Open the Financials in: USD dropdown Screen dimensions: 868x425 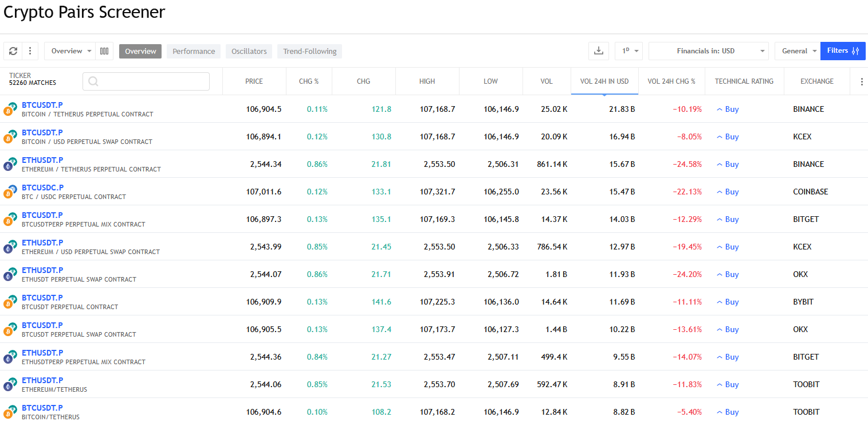point(709,51)
